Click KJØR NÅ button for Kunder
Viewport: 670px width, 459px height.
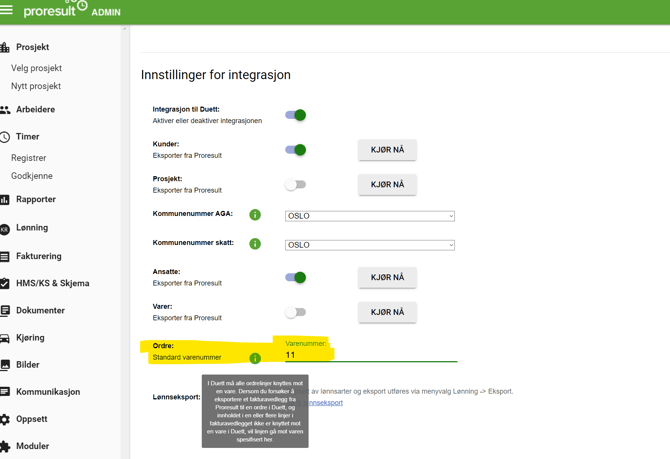tap(387, 150)
